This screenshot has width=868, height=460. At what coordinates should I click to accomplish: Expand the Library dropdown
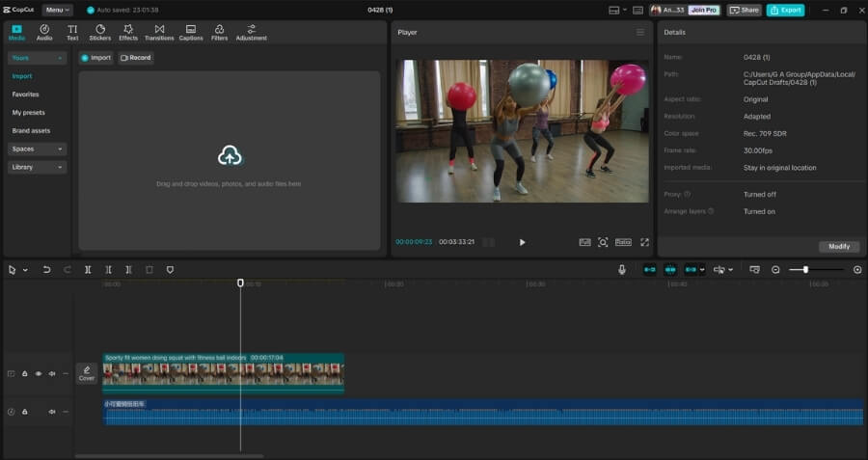coord(37,167)
